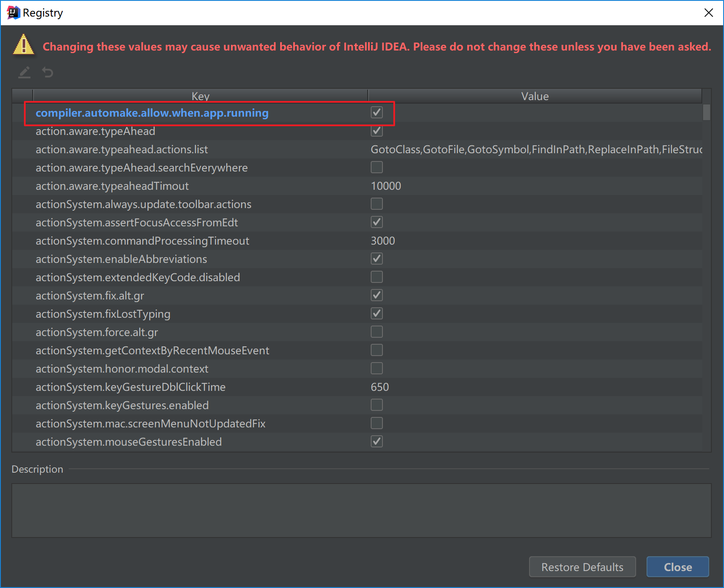Viewport: 724px width, 588px height.
Task: Click the Edit pencil icon
Action: pyautogui.click(x=24, y=72)
